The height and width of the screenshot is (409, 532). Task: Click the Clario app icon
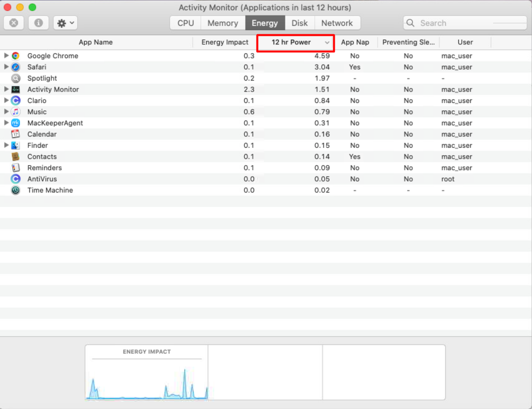[x=15, y=101]
